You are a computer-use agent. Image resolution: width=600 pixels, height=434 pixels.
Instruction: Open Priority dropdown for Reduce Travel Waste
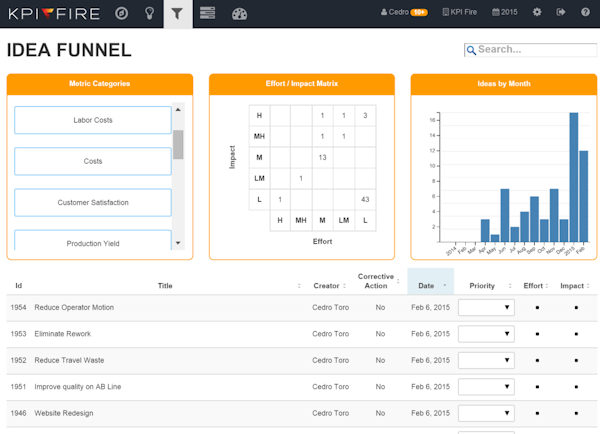(486, 360)
